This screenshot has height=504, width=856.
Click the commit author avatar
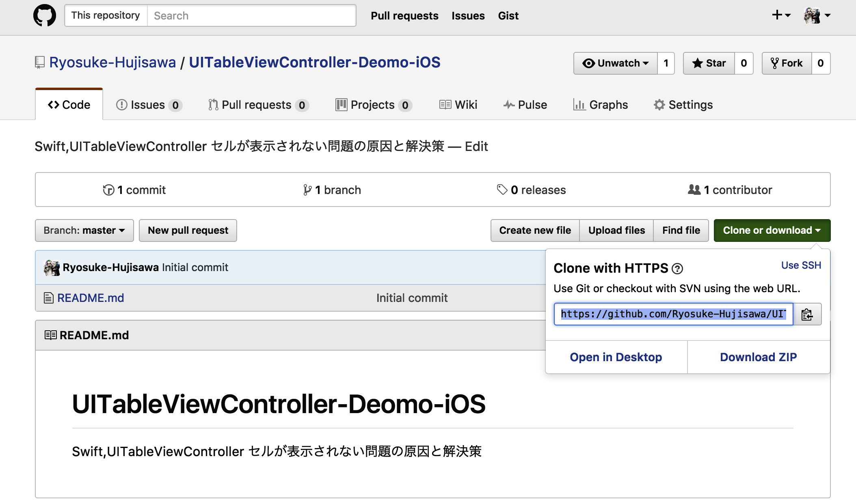pos(52,267)
